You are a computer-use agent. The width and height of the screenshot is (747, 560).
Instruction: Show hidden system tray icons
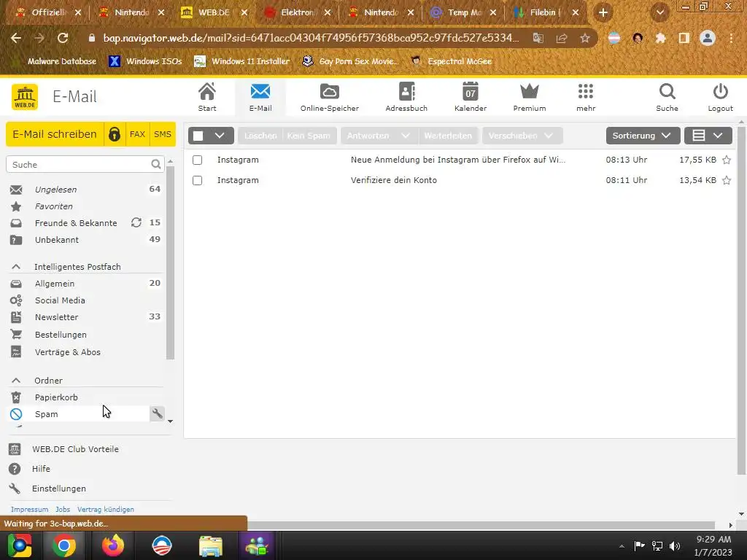coord(622,546)
